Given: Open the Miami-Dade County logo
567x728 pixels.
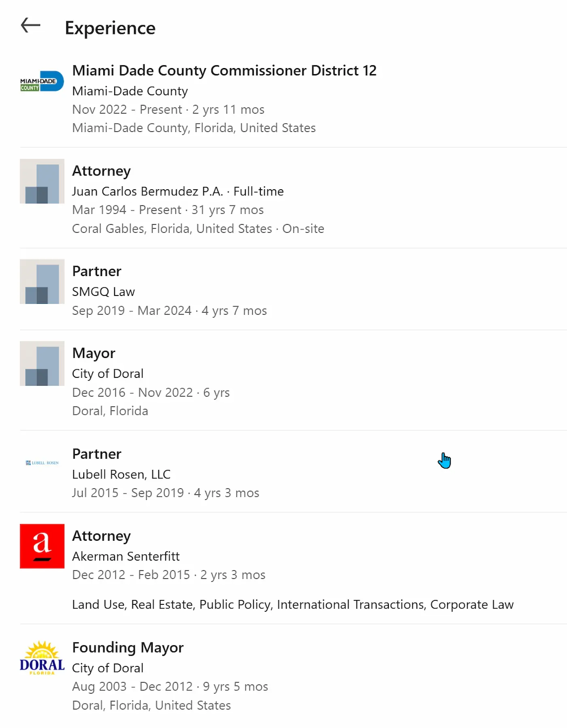Looking at the screenshot, I should (x=42, y=81).
